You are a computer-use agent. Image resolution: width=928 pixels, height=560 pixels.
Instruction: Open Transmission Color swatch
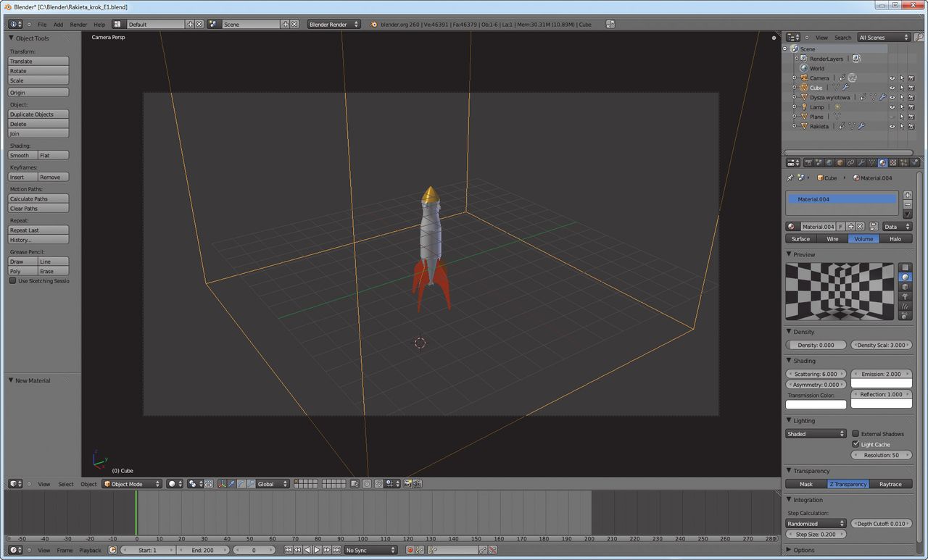pyautogui.click(x=816, y=404)
